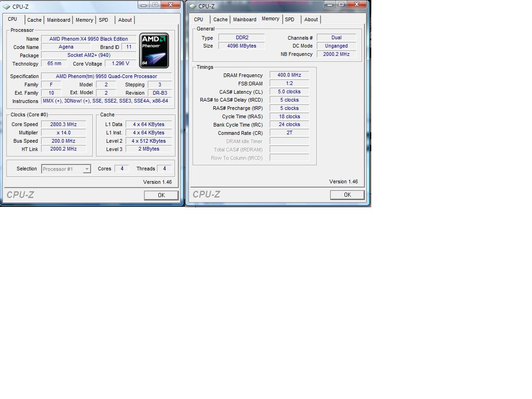Click the processor Name field value

(89, 39)
